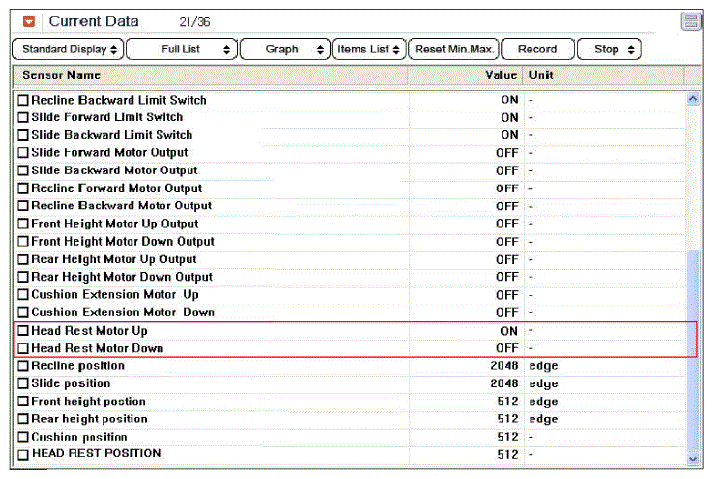The height and width of the screenshot is (479, 713).
Task: Click the red dropdown icon beside Current Data
Action: pyautogui.click(x=29, y=21)
